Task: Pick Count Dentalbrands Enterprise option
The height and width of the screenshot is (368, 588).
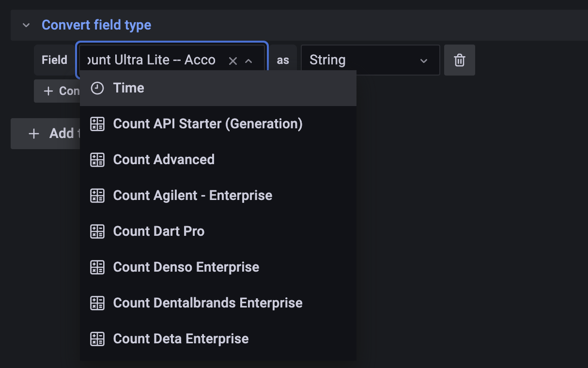Action: 218,303
